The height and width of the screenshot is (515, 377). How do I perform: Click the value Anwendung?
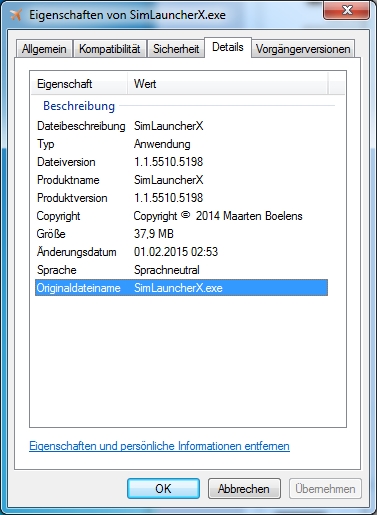pyautogui.click(x=162, y=144)
